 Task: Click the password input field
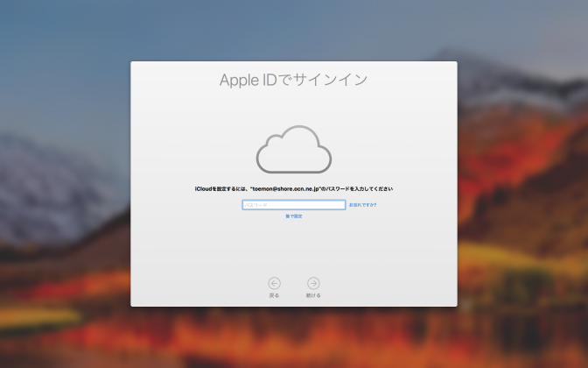[x=294, y=205]
